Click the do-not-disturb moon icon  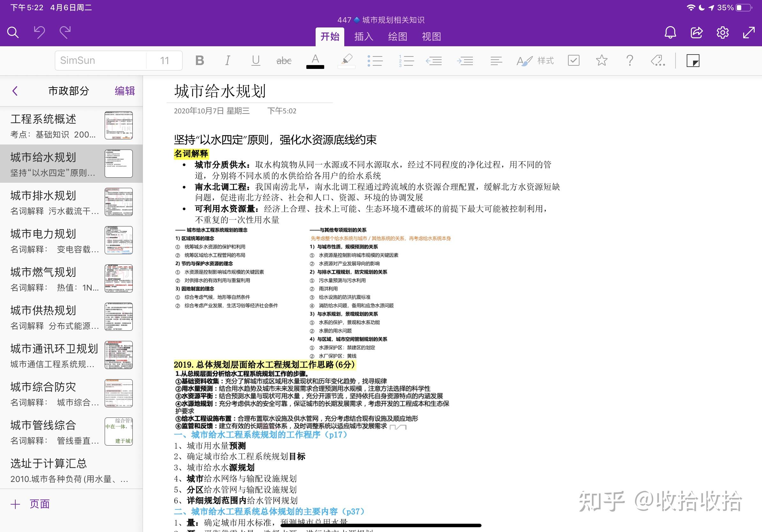click(701, 8)
